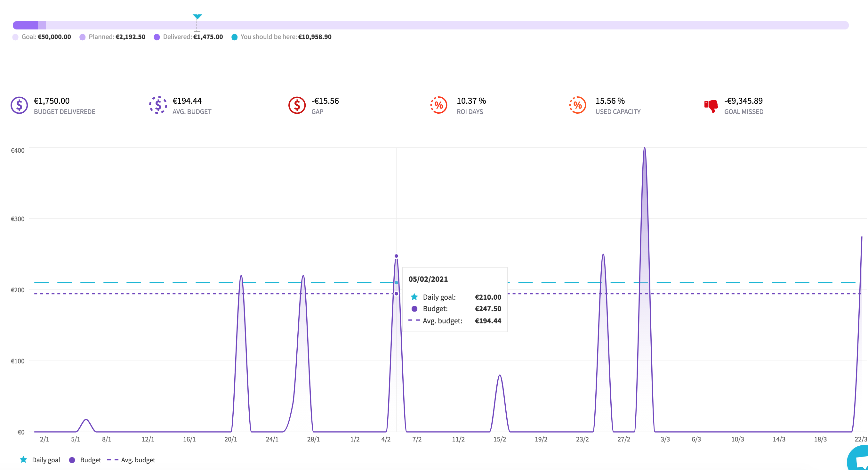The image size is (868, 470).
Task: Click the small budget peak at 15/2
Action: [500, 375]
